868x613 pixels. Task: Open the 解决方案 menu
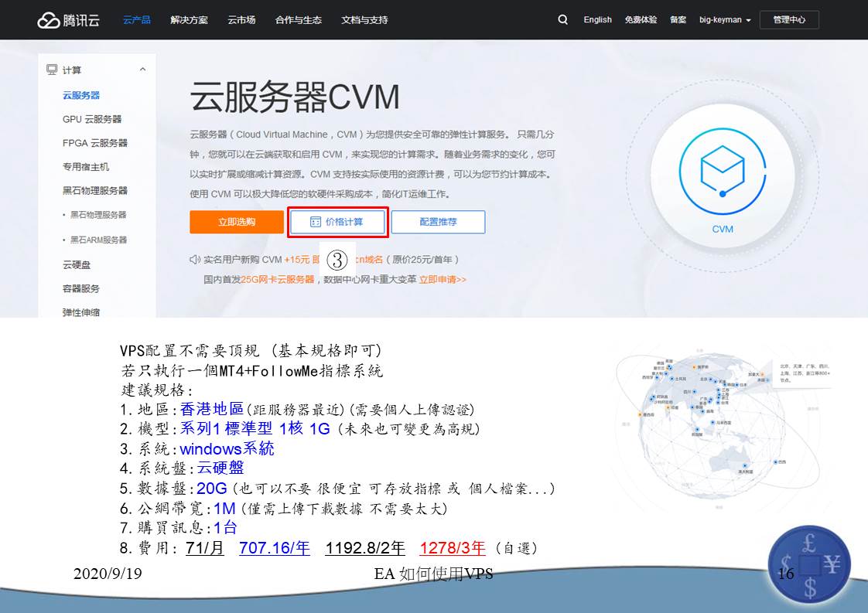tap(189, 20)
